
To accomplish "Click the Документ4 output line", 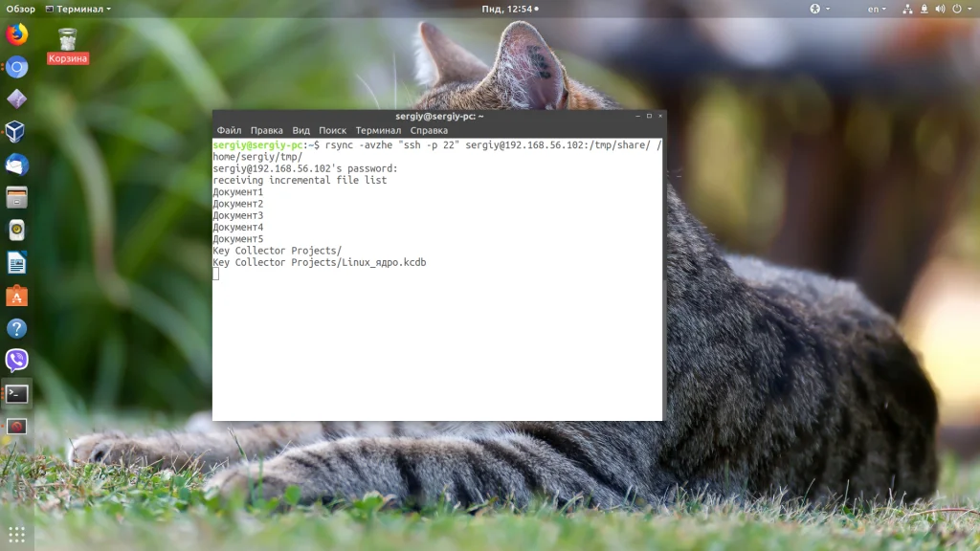I will 238,228.
